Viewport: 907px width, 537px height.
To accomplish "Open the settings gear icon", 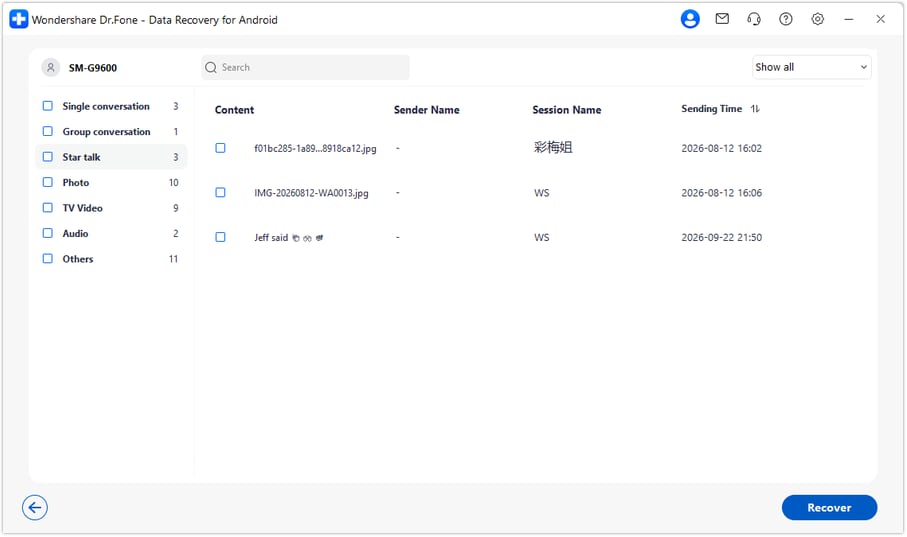I will tap(817, 19).
